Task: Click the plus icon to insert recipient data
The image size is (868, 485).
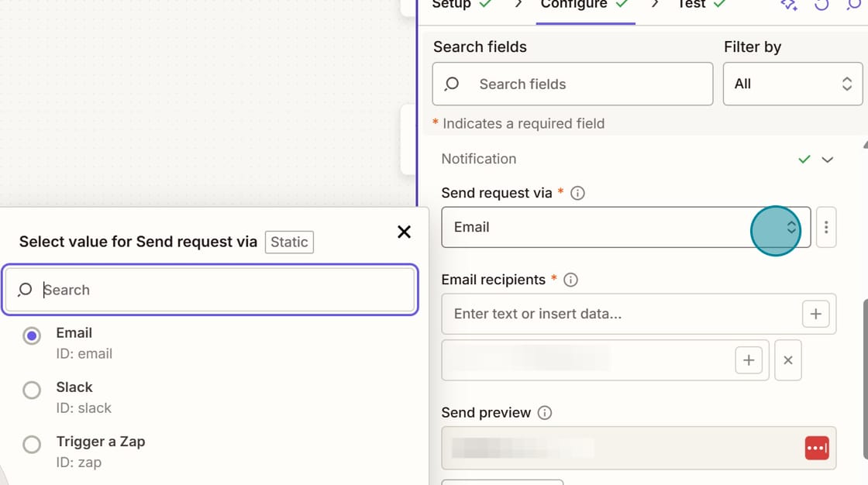Action: pos(815,314)
